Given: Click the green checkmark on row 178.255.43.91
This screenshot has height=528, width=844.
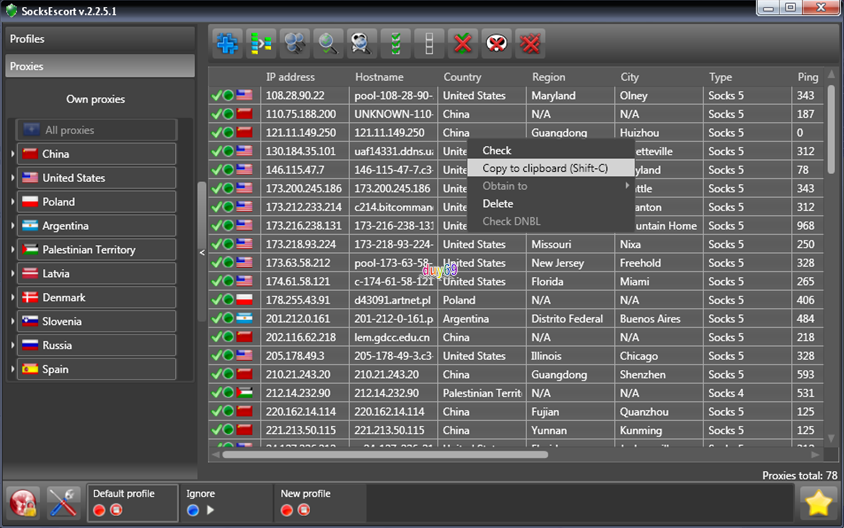Looking at the screenshot, I should 216,300.
